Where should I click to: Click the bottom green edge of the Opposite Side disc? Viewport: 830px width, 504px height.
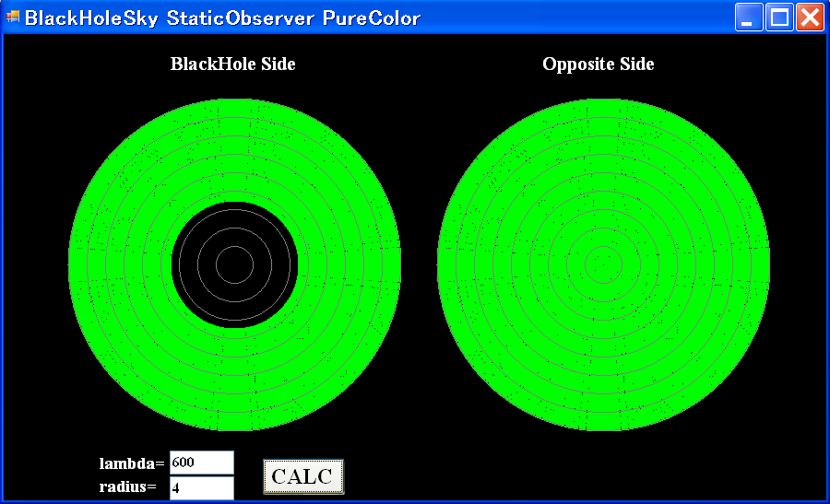(x=603, y=425)
